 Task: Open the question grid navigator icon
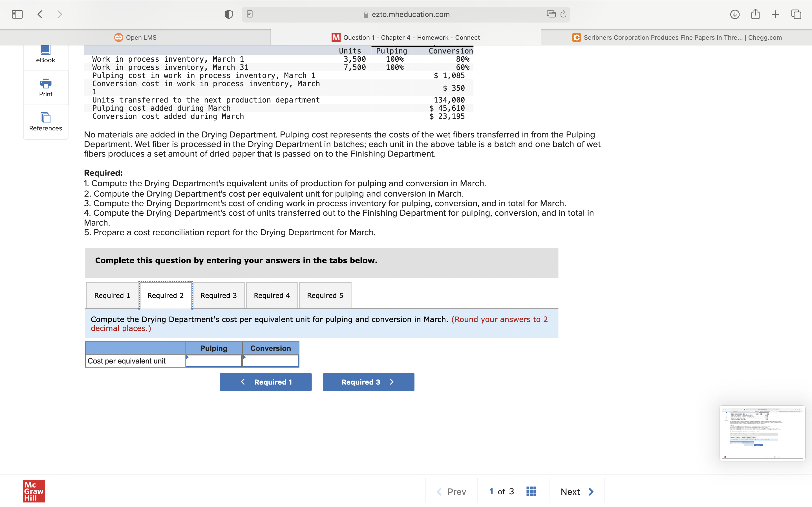click(x=531, y=492)
